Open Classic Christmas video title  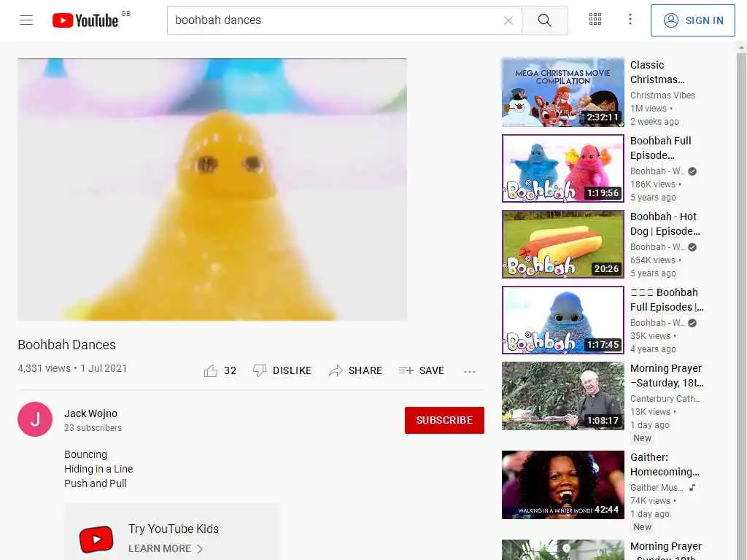pos(657,72)
